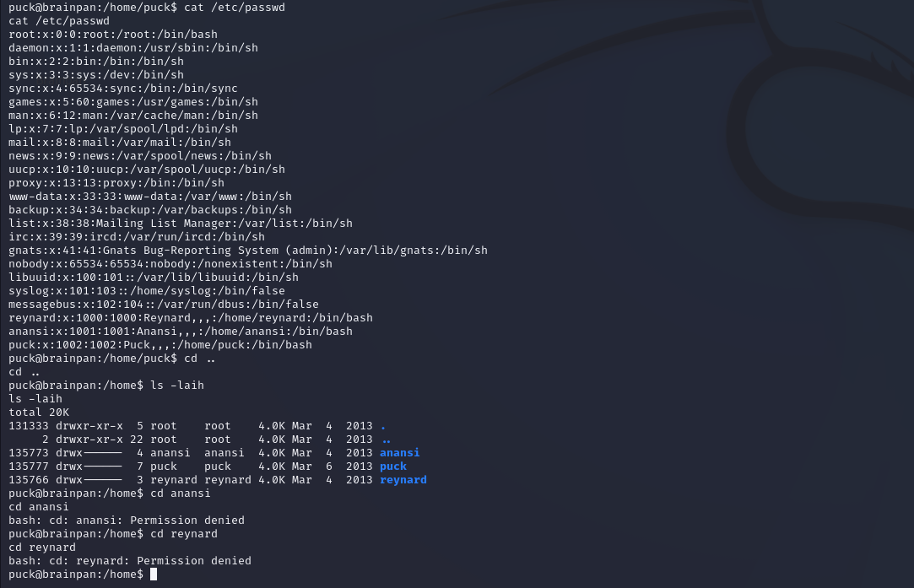This screenshot has height=588, width=914.
Task: Click inode number 135773
Action: point(29,453)
